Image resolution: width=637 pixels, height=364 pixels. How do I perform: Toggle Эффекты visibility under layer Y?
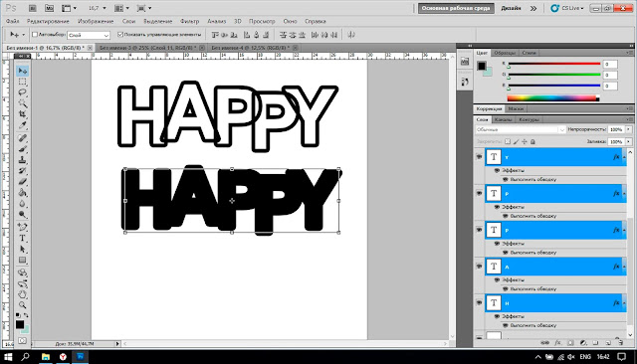click(497, 170)
